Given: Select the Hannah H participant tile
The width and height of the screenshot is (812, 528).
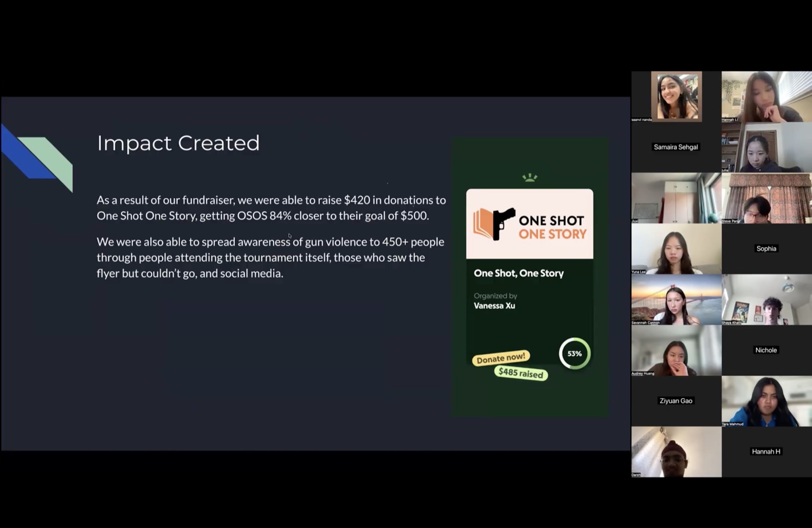Looking at the screenshot, I should click(x=767, y=452).
